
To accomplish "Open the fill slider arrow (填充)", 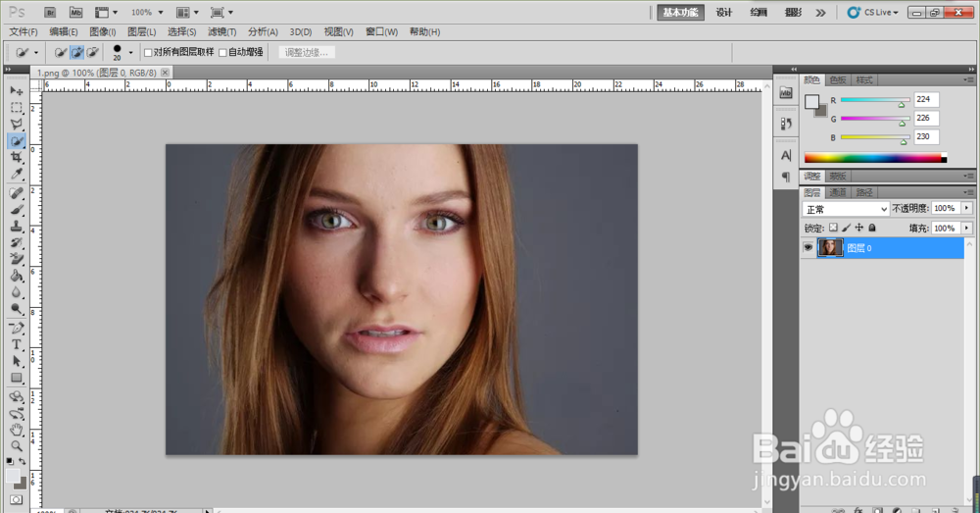I will point(967,229).
